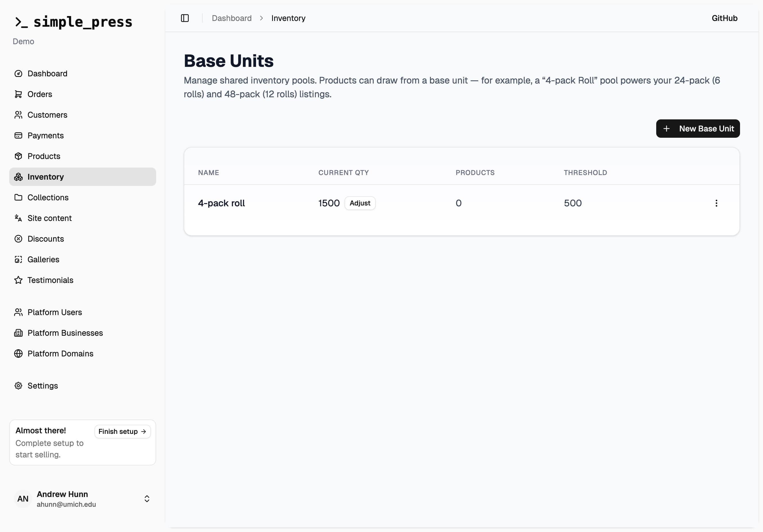Navigate to Platform Businesses
The image size is (763, 532).
tap(82, 333)
